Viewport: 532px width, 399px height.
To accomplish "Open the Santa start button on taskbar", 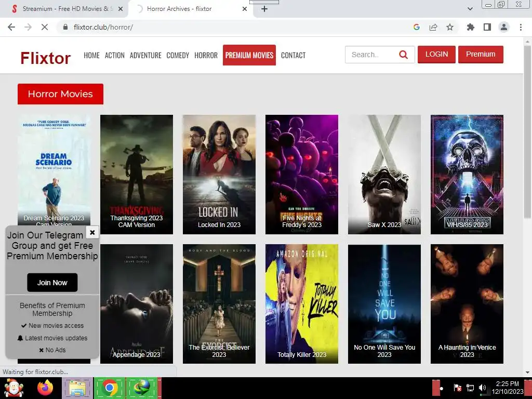I will [14, 388].
